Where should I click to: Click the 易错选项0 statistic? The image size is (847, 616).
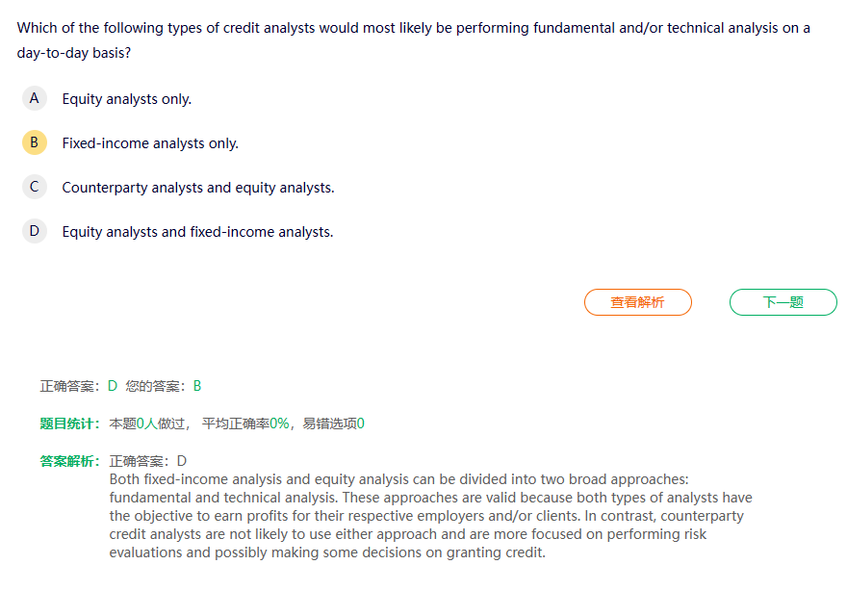(333, 423)
